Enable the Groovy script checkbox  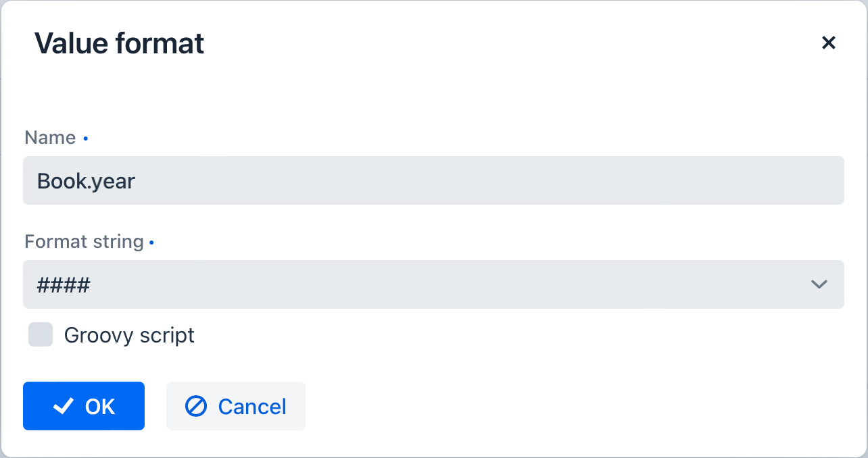click(41, 334)
